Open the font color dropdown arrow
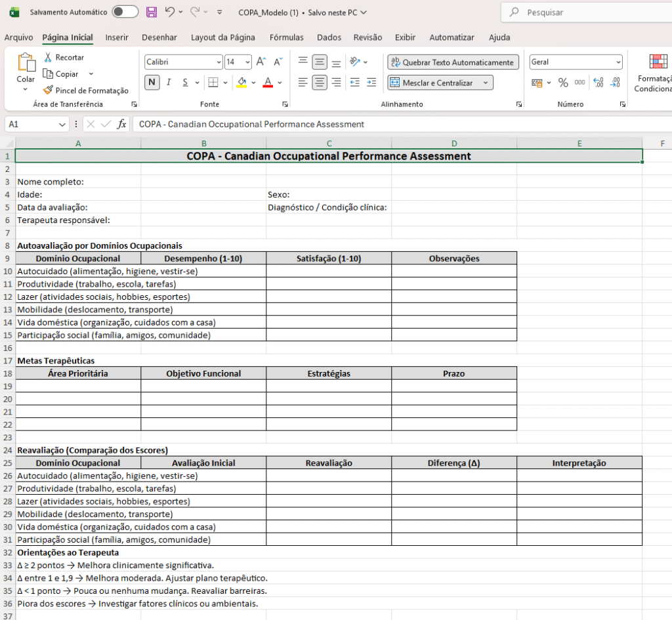 coord(280,83)
